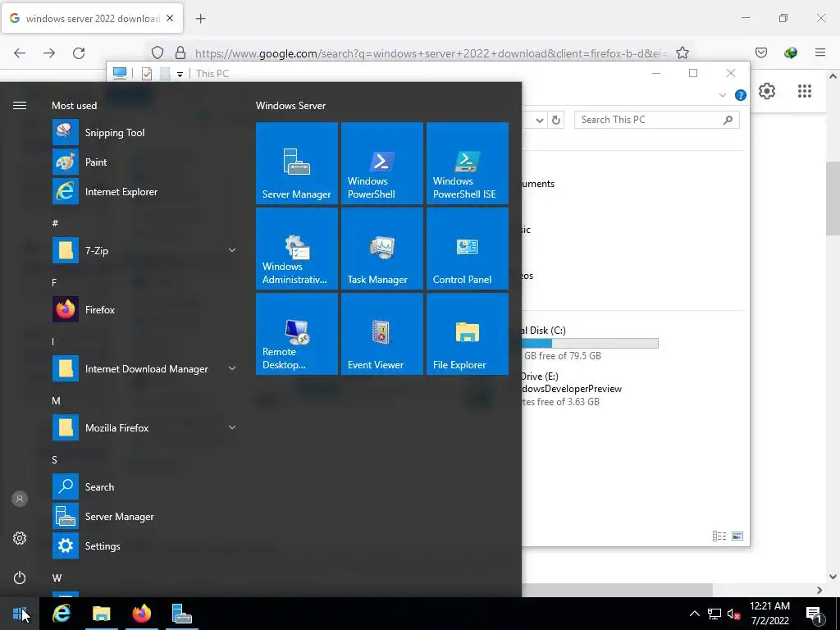This screenshot has height=630, width=840.
Task: Open the network status tray icon
Action: click(x=714, y=614)
